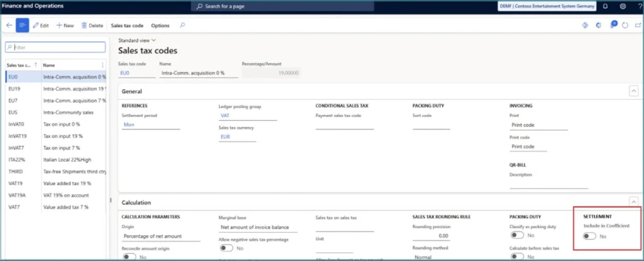644x261 pixels.
Task: Delete the selected sales tax code
Action: pyautogui.click(x=92, y=26)
